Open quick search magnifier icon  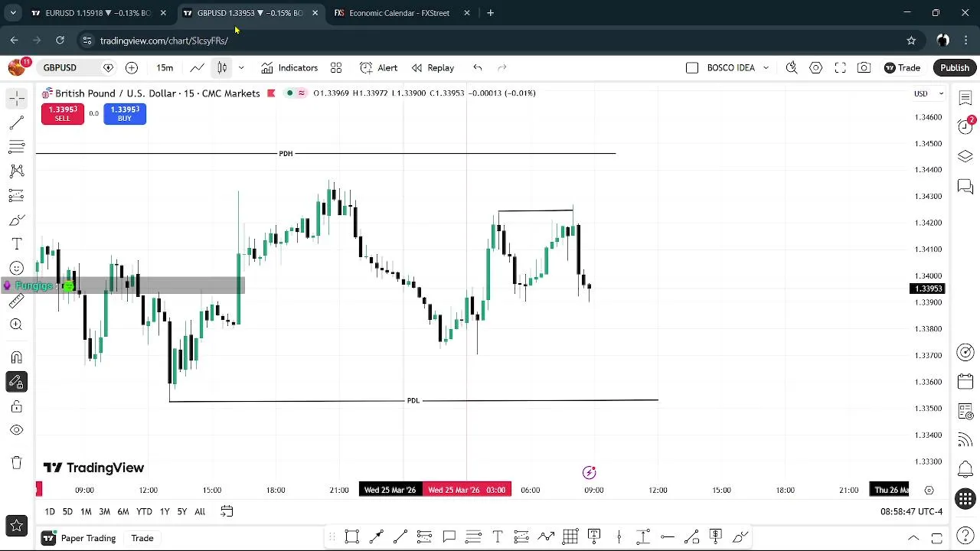tap(792, 67)
